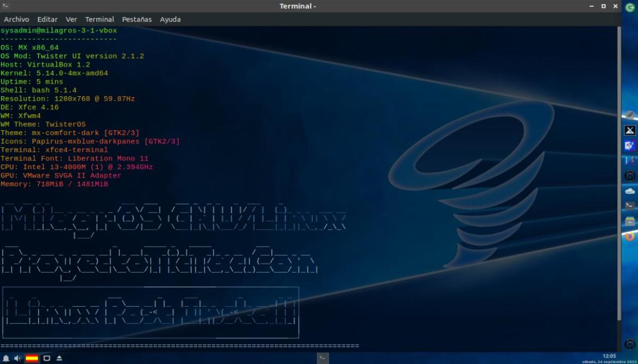
Task: Click the terminal window button in taskbar
Action: tap(322, 358)
